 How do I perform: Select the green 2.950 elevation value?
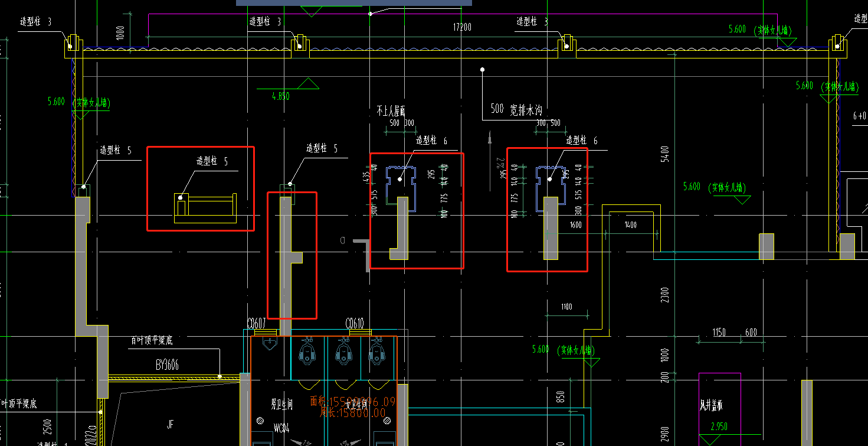[x=720, y=426]
